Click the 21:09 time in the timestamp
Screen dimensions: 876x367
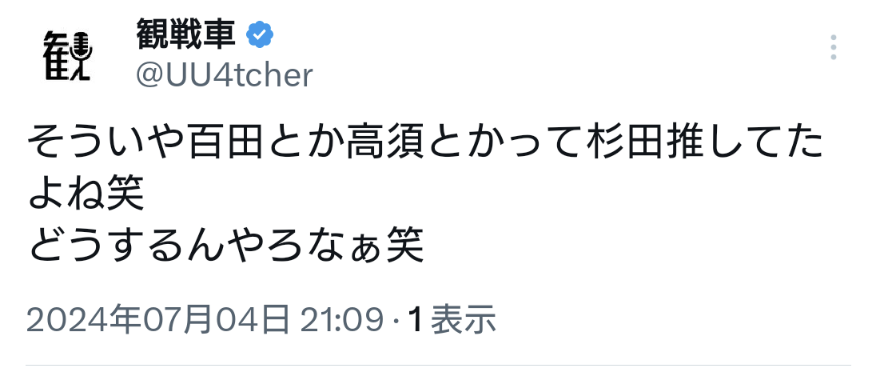[341, 320]
